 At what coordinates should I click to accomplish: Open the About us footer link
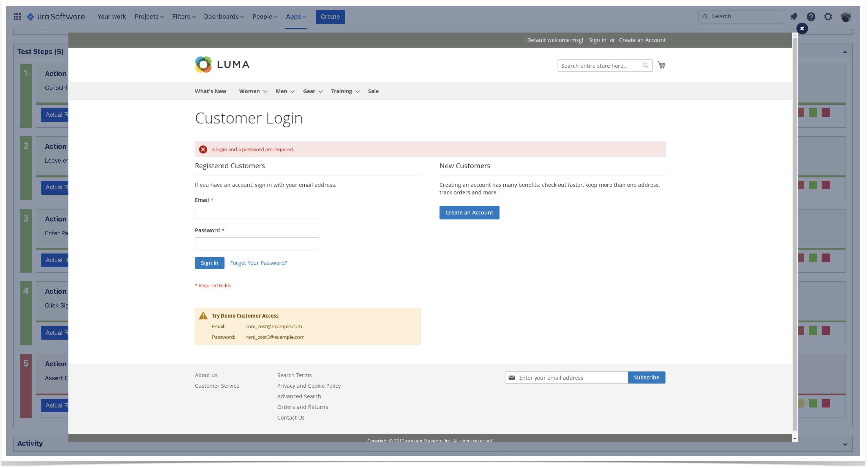click(x=206, y=375)
